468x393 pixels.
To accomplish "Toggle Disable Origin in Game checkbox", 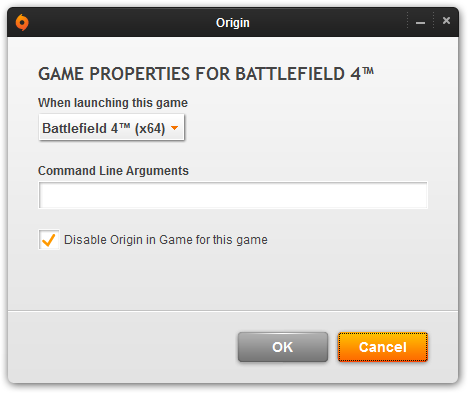I will pyautogui.click(x=49, y=239).
